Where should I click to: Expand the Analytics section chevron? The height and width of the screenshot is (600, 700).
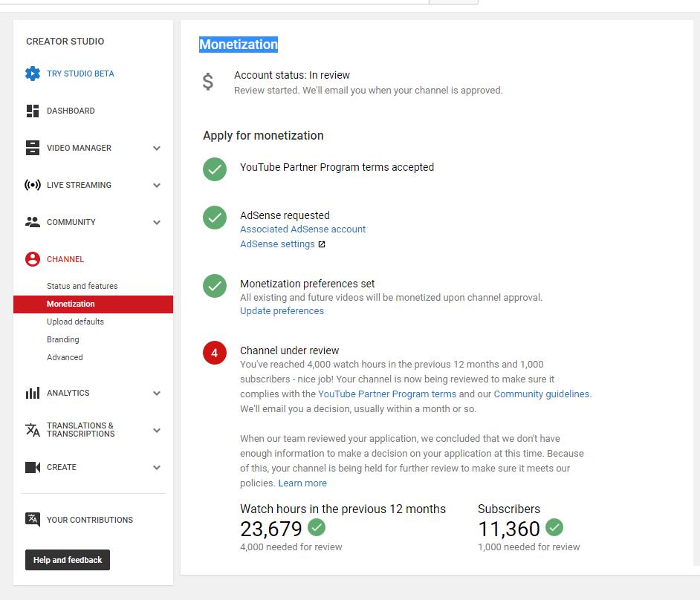click(157, 393)
